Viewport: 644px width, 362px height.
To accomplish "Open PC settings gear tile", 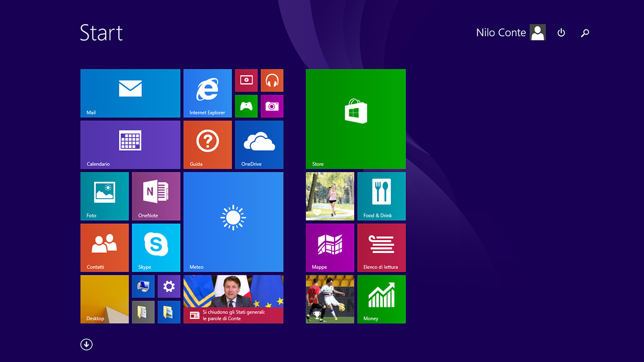I will (x=169, y=286).
